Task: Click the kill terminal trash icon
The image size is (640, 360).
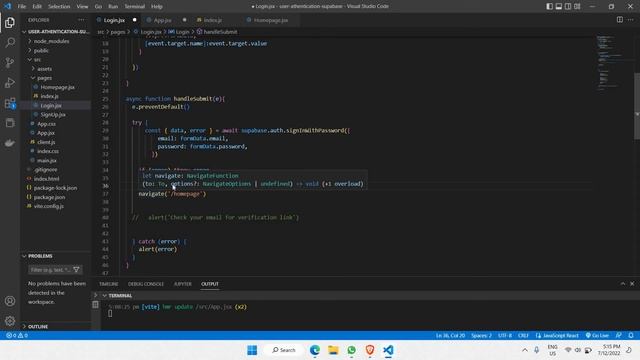Action: (x=96, y=304)
